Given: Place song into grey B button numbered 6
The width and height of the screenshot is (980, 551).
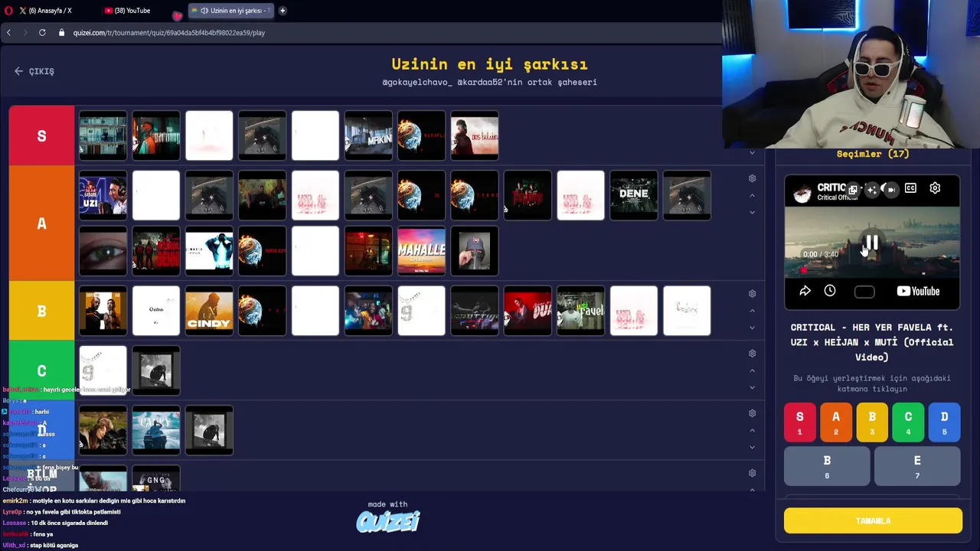Looking at the screenshot, I should coord(827,465).
